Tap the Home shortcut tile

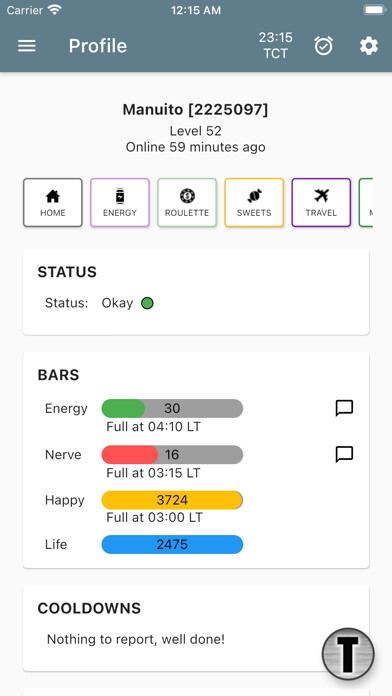[53, 202]
